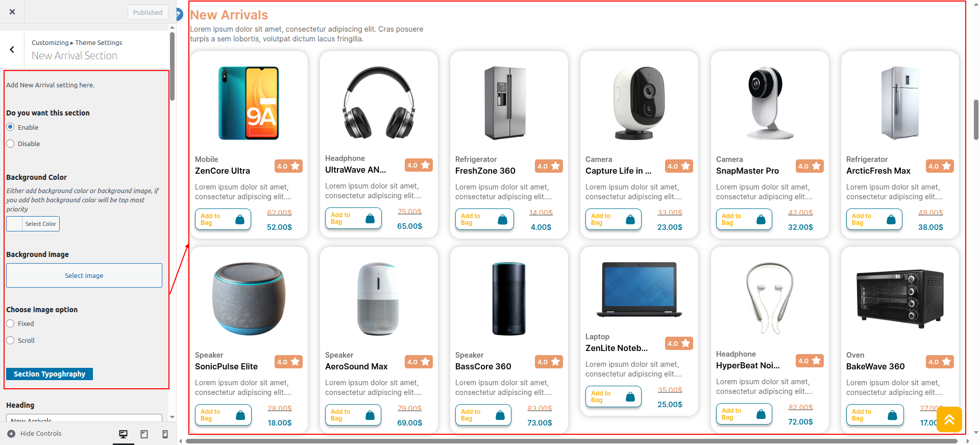Open the FreshZone 360 refrigerator thumbnail
Viewport: 980px width, 445px height.
pos(505,103)
